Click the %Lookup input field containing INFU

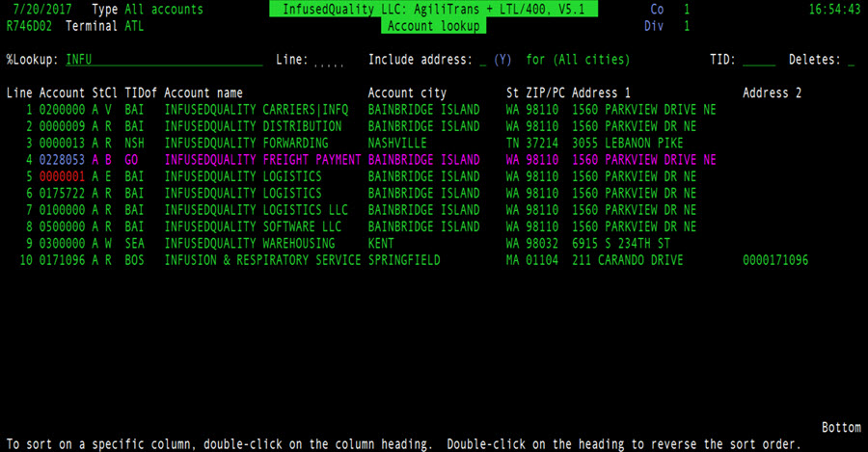(x=162, y=60)
